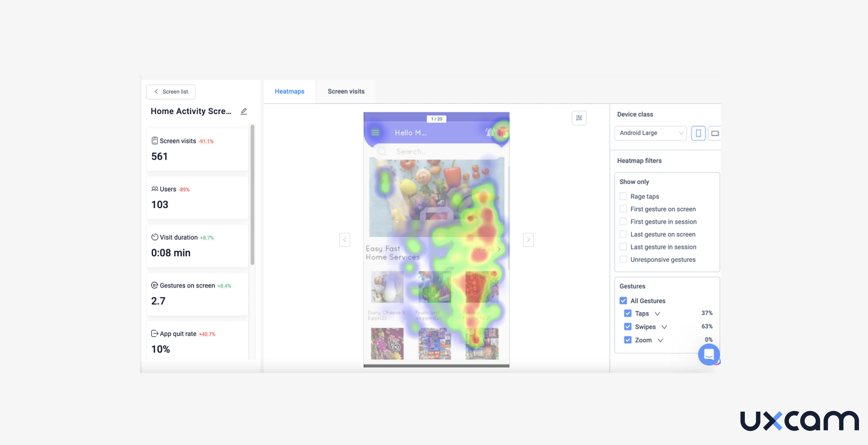868x445 pixels.
Task: Expand the Taps gesture chevron
Action: 657,314
